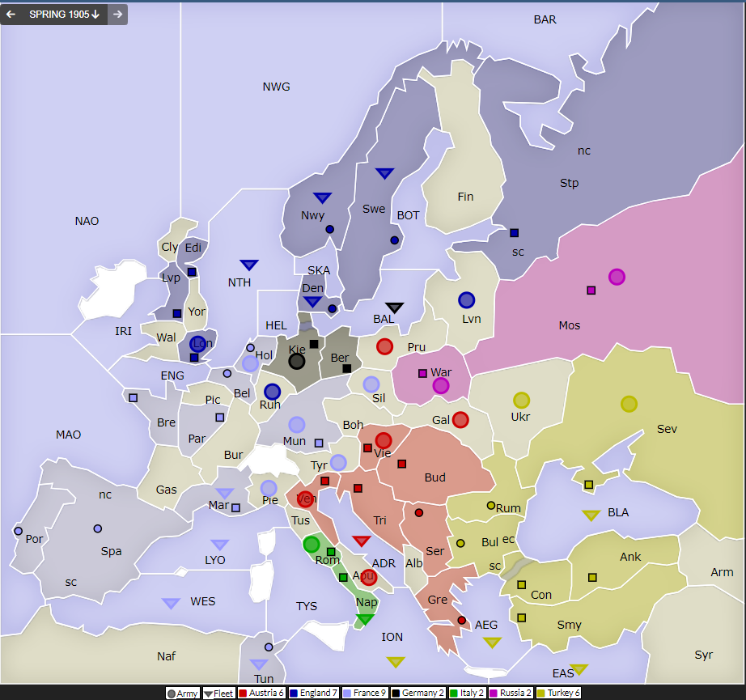Screen dimensions: 746x700
Task: Click the NAO sea label
Action: [x=87, y=221]
